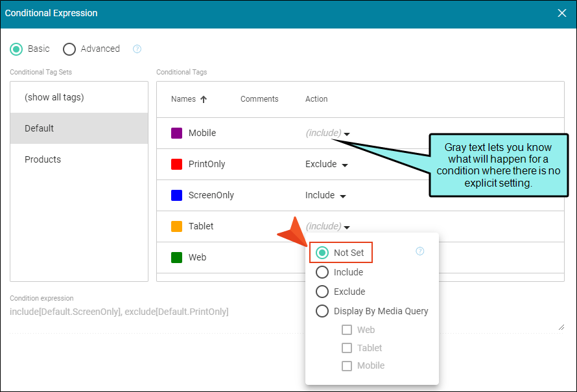Click the green Web tag swatch
The image size is (577, 392).
pyautogui.click(x=176, y=257)
